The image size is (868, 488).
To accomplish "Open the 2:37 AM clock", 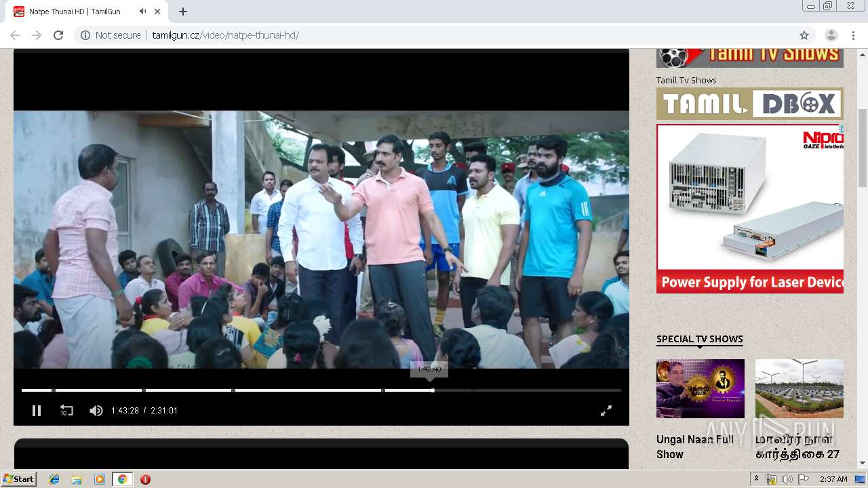I will coord(833,479).
